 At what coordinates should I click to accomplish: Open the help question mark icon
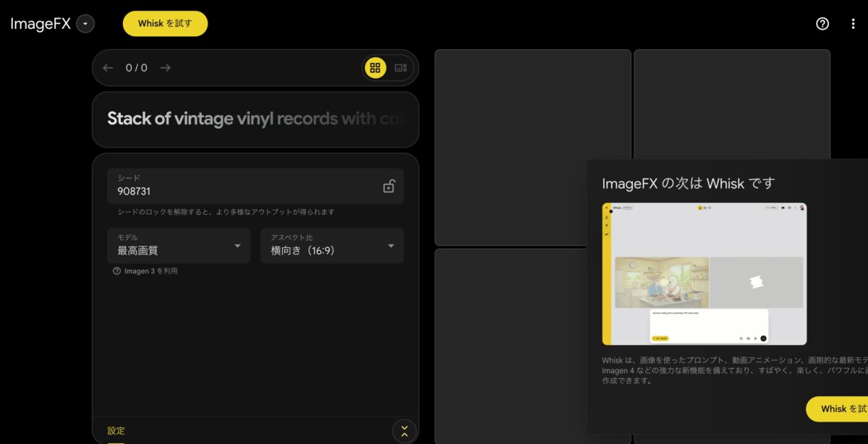point(822,24)
